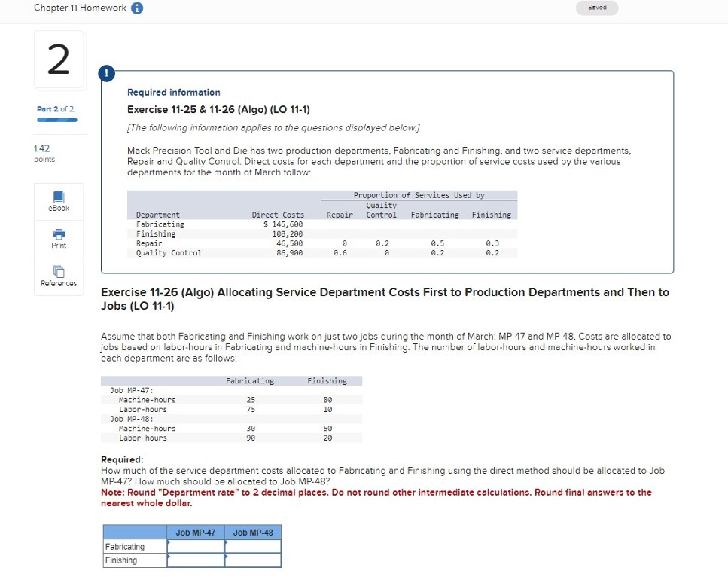Select the Job MP-48 column header

252,532
